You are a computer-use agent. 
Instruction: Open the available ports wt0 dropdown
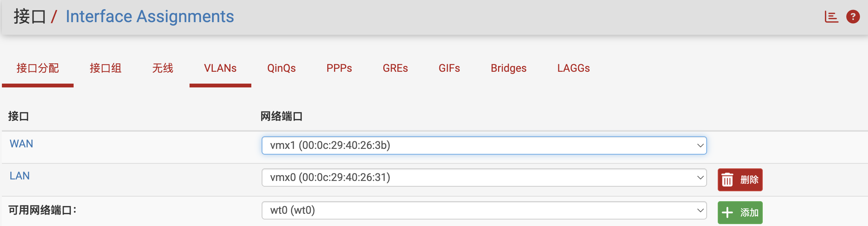point(484,210)
